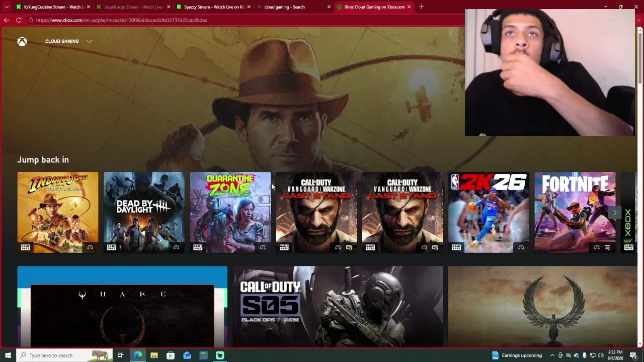Click Game Pass badge on Dead by Daylight tile

(x=111, y=247)
